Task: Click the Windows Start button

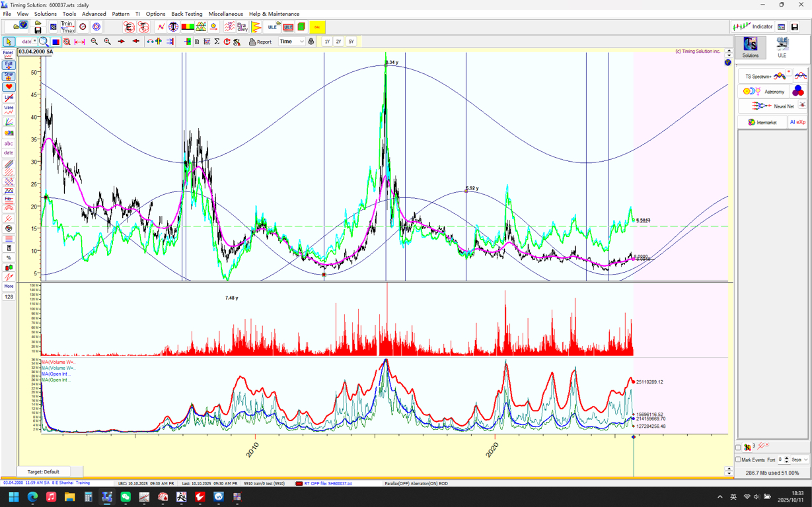Action: [13, 496]
